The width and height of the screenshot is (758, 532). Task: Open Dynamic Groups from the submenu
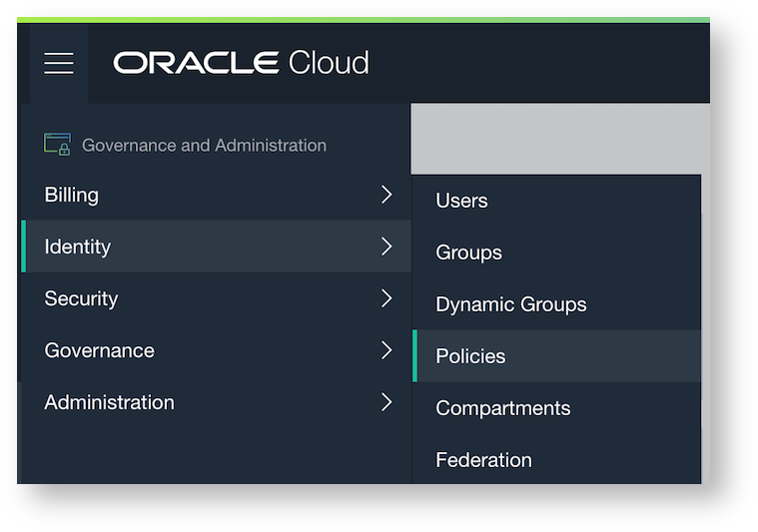[511, 304]
